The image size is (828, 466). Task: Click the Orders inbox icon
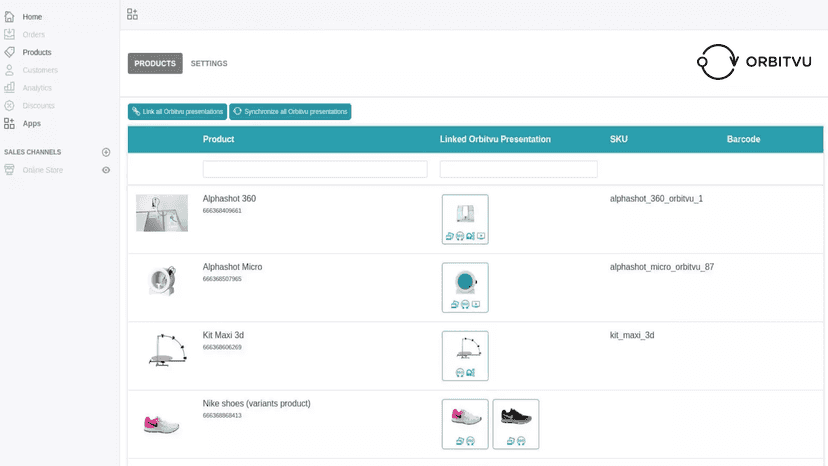coord(10,34)
